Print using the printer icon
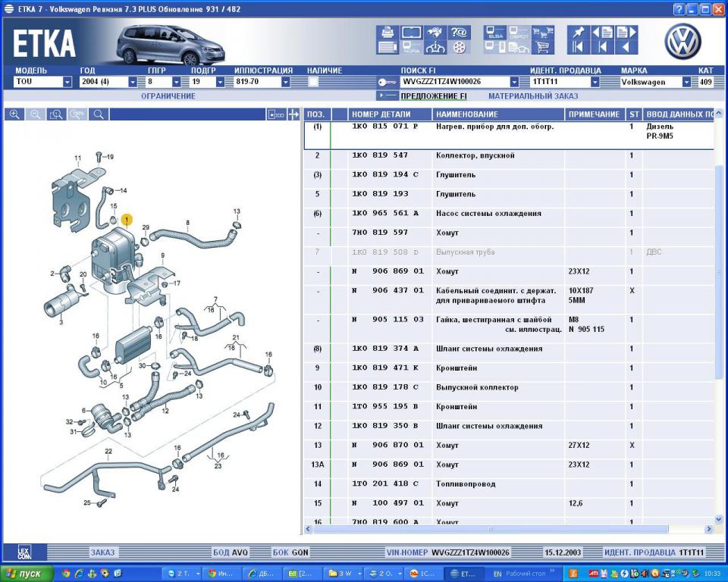 coord(387,32)
